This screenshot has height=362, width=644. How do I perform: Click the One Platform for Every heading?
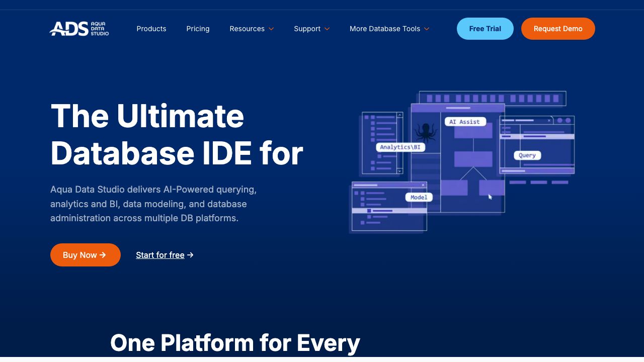coord(235,343)
